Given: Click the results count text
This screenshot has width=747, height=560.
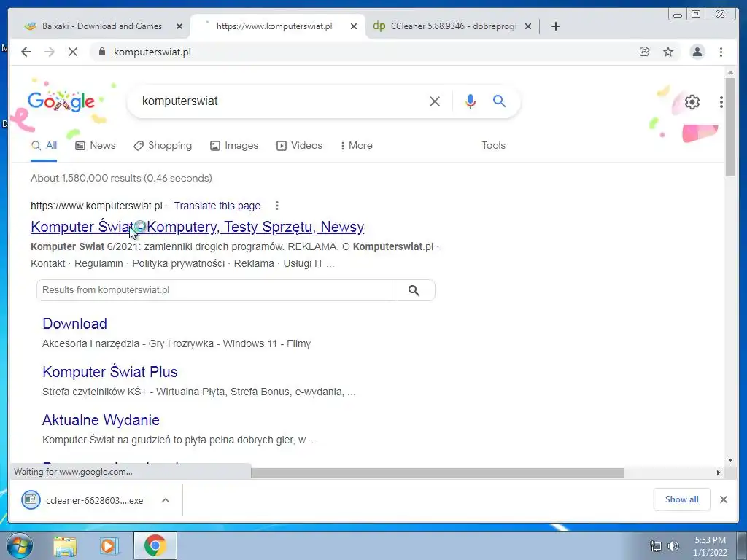Looking at the screenshot, I should pos(122,178).
